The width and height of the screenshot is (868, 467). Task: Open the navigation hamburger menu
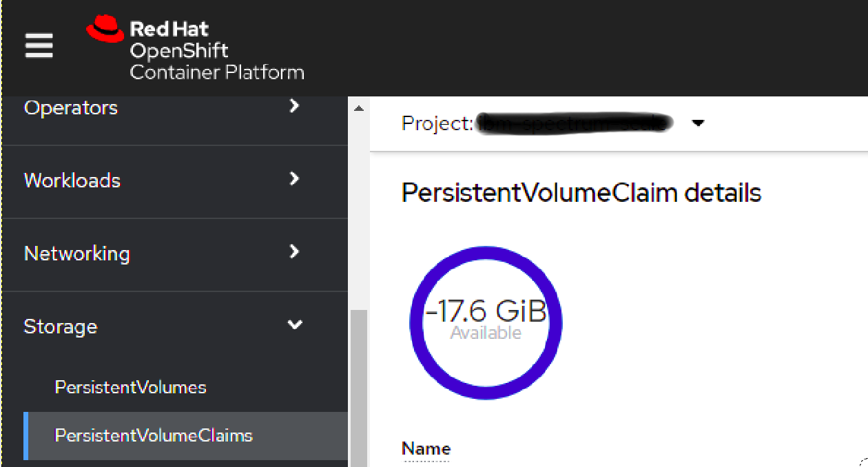(x=39, y=45)
